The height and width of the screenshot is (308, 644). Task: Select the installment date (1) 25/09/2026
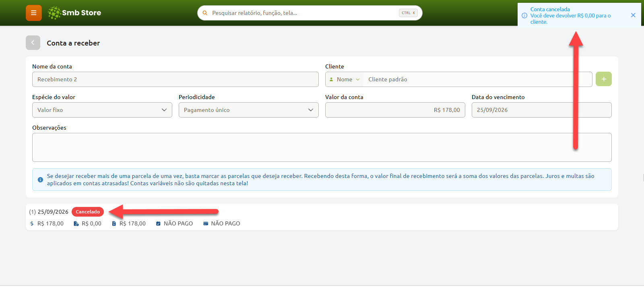coord(49,212)
